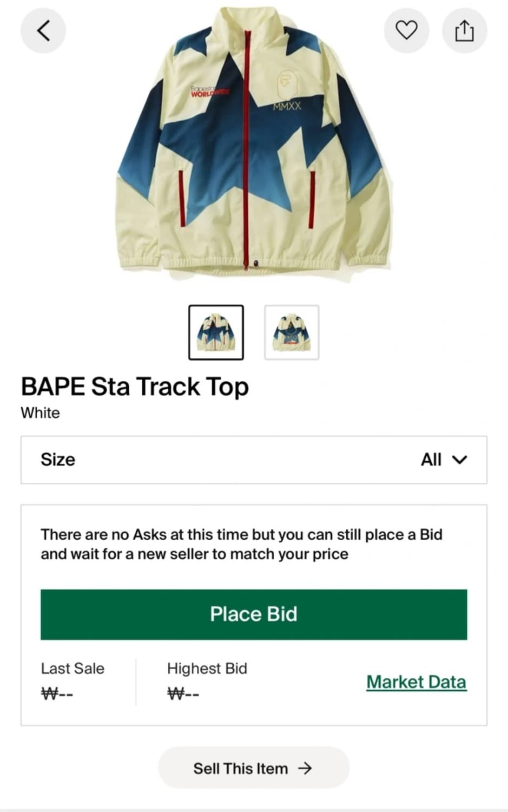This screenshot has height=812, width=508.
Task: Select the back view jacket thumbnail
Action: pos(292,332)
